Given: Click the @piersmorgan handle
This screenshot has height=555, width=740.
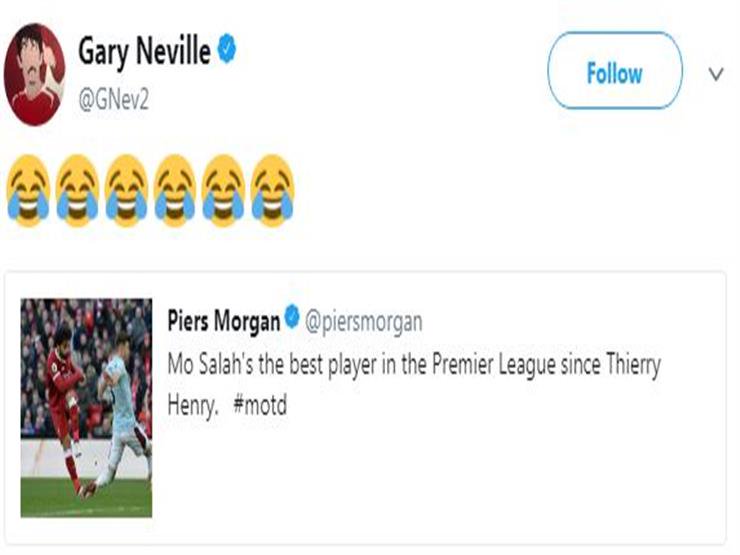Looking at the screenshot, I should pyautogui.click(x=363, y=321).
